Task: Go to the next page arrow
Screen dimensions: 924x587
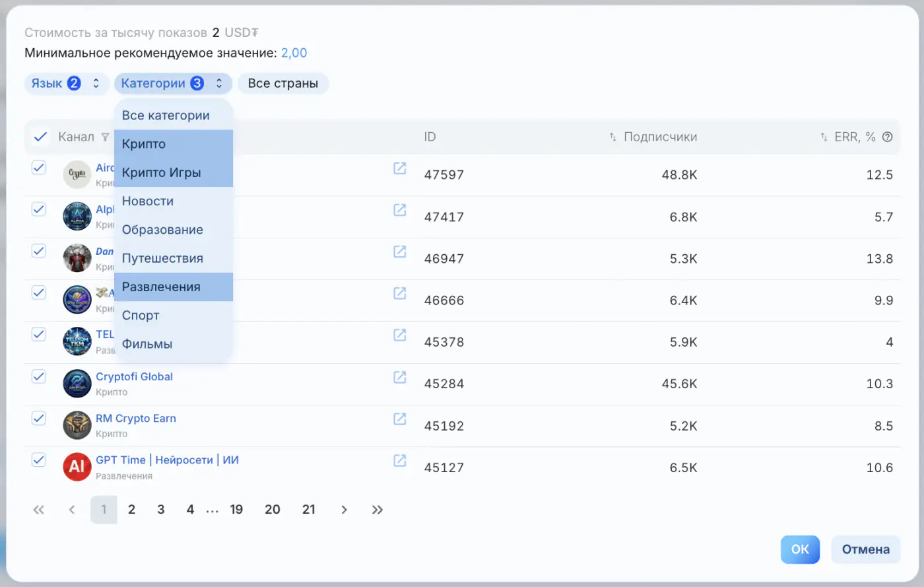Action: click(344, 510)
